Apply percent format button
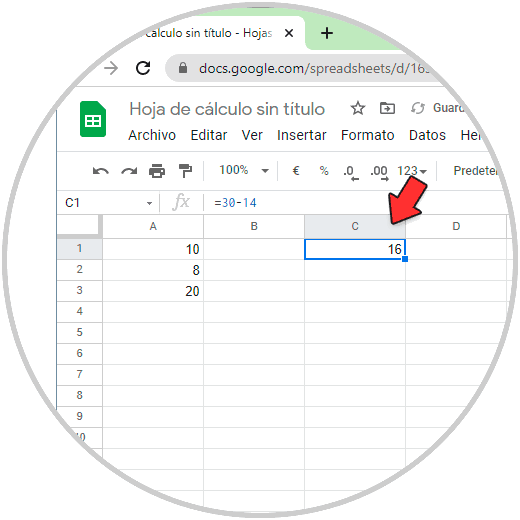The height and width of the screenshot is (520, 520). tap(324, 171)
